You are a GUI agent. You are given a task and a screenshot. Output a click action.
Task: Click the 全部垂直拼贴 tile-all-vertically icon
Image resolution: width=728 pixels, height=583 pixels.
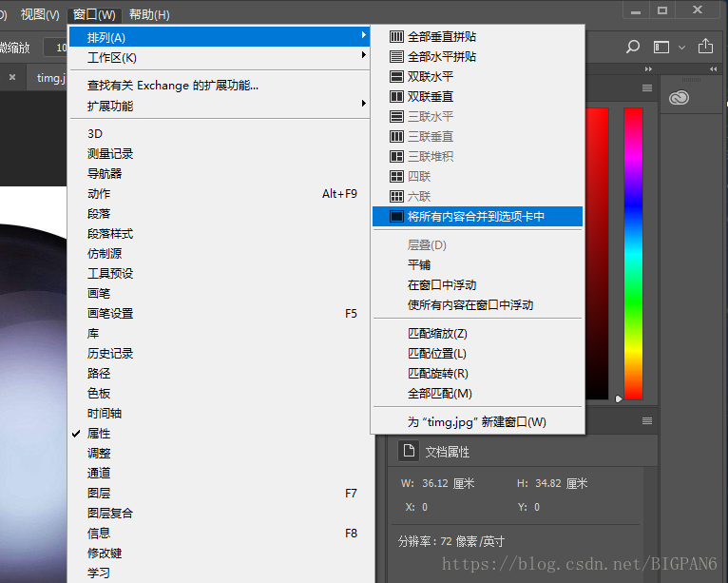(396, 37)
